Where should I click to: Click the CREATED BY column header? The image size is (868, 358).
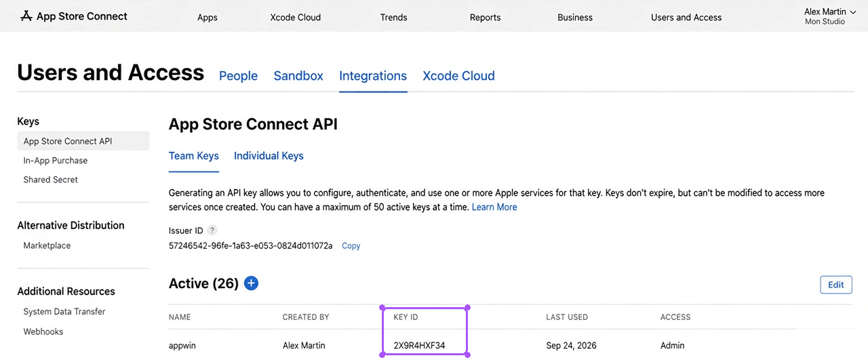pos(306,317)
